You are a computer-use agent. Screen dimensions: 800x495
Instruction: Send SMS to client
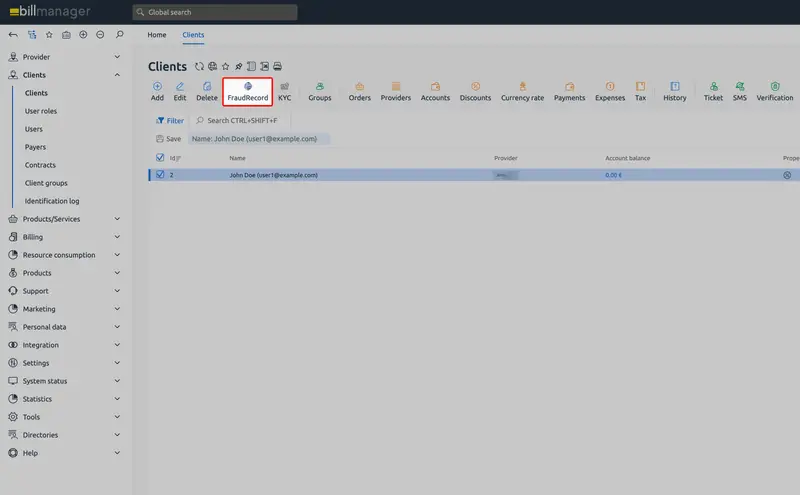point(739,92)
